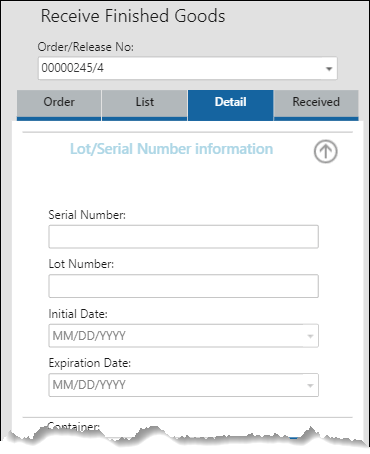The image size is (370, 454).
Task: Expand the Initial Date picker arrow
Action: (x=310, y=336)
